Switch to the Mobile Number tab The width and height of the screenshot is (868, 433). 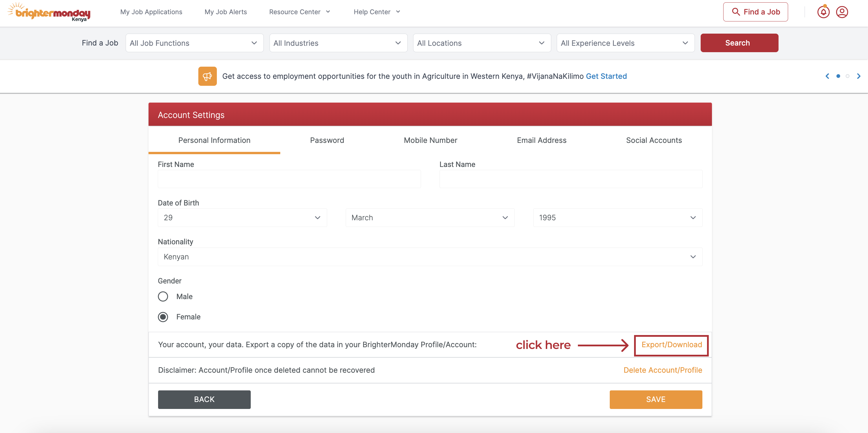point(430,140)
